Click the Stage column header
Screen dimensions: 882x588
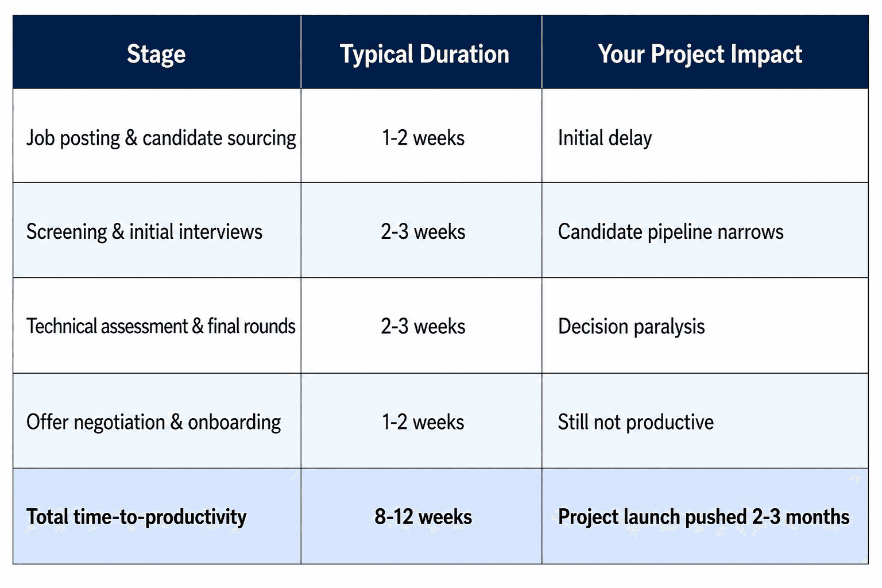pos(156,53)
